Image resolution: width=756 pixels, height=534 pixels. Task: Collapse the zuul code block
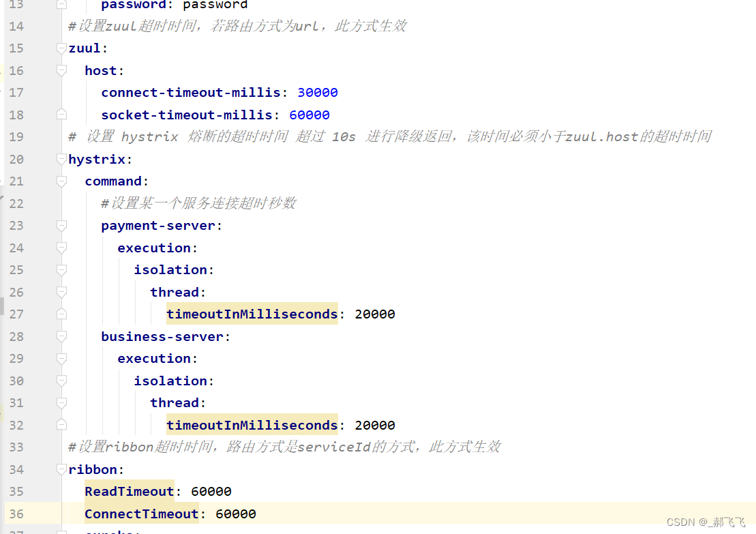[x=61, y=48]
